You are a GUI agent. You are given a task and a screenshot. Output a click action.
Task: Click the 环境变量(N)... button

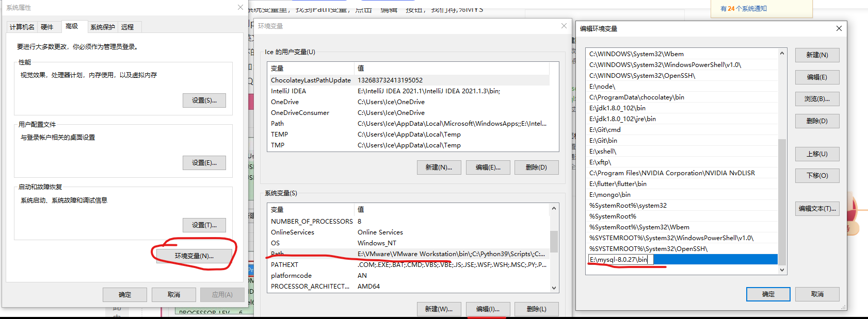[194, 256]
